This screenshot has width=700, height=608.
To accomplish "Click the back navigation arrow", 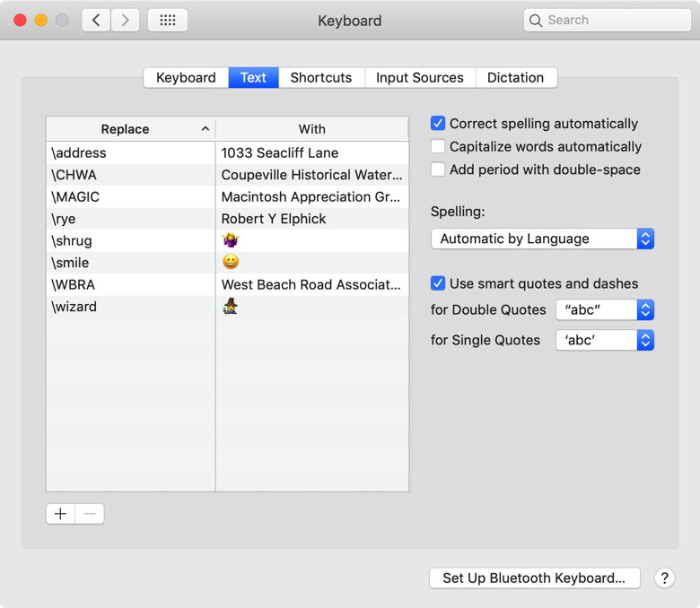I will 96,20.
